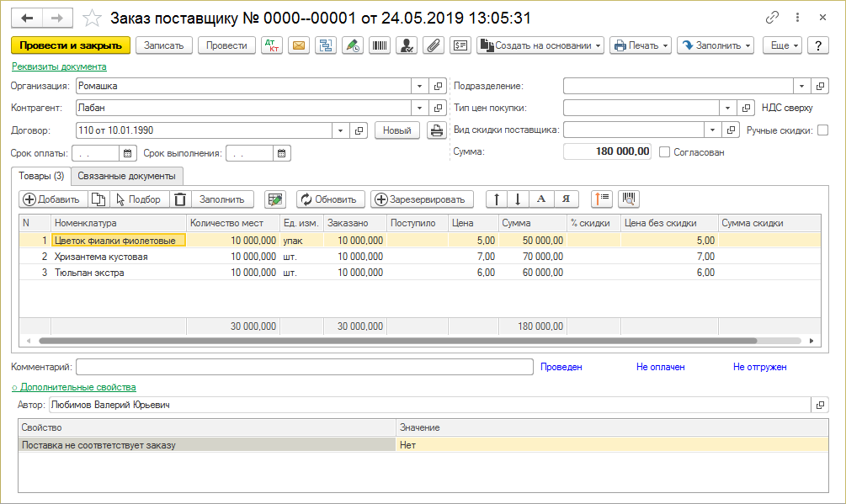Move table row up with arrow icon

(497, 199)
